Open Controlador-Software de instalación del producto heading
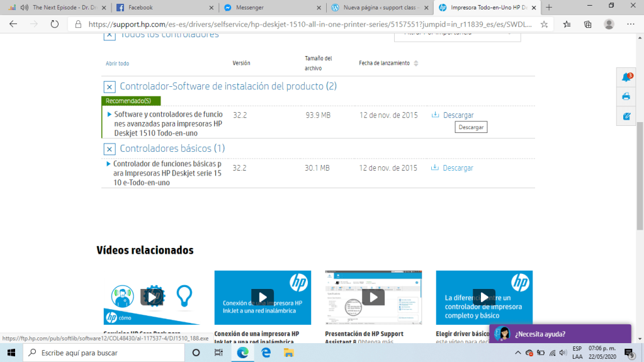 pyautogui.click(x=228, y=86)
